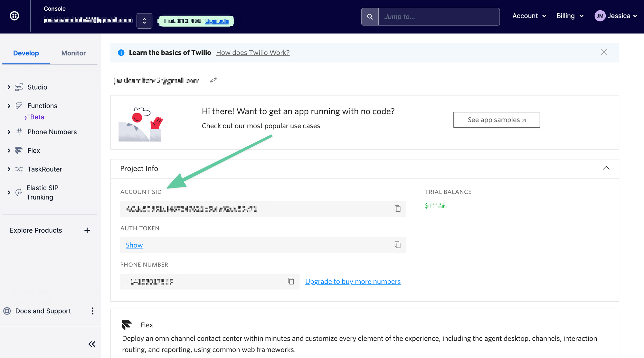Viewport: 644px width, 358px height.
Task: Open Flex in sidebar
Action: [34, 150]
